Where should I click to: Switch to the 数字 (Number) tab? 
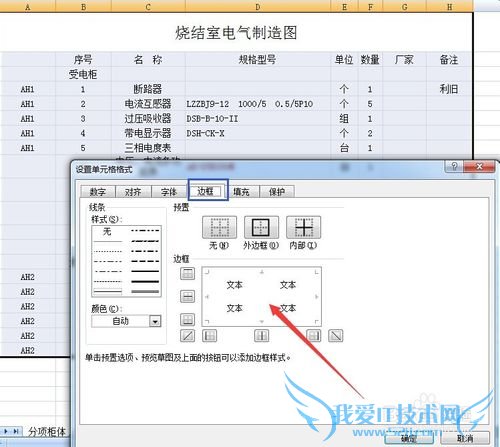coord(98,192)
